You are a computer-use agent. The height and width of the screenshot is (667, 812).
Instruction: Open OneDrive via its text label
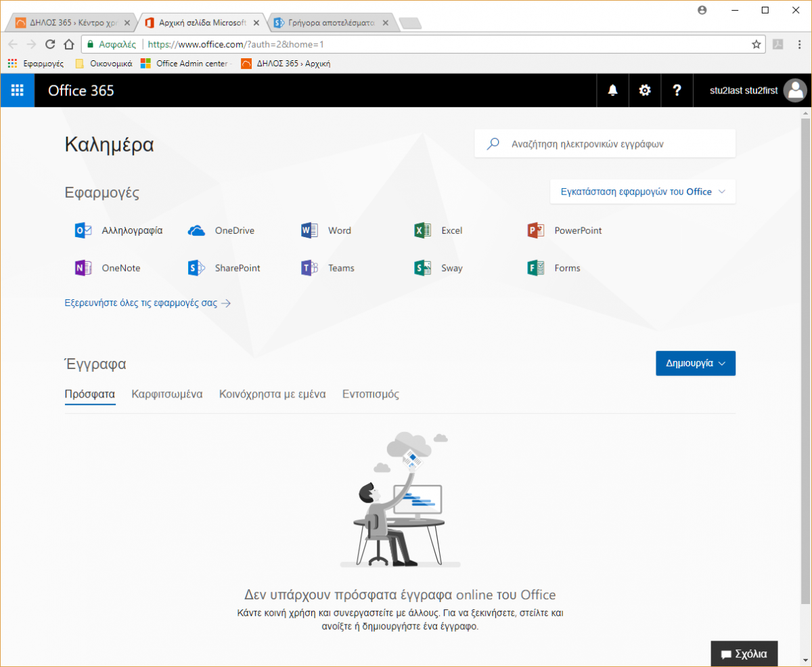click(235, 230)
